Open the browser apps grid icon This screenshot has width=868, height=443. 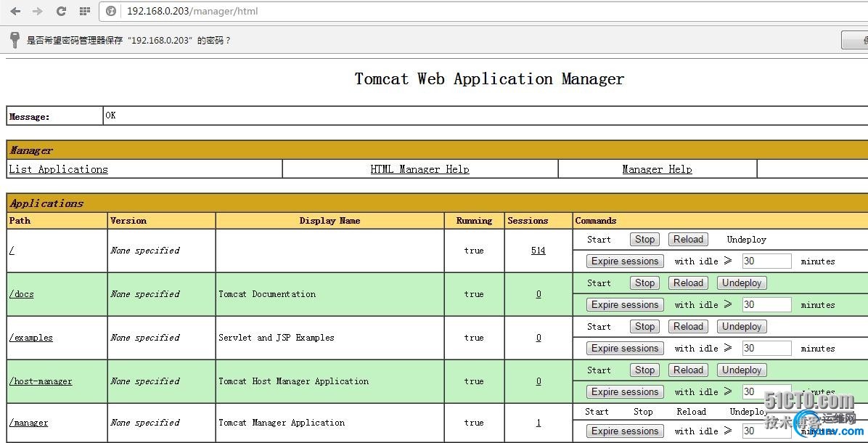tap(84, 12)
